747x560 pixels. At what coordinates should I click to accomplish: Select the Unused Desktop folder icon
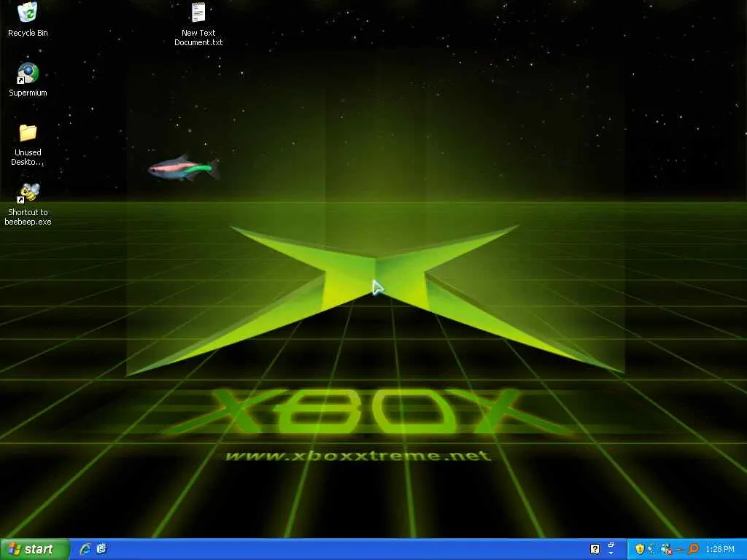point(28,145)
